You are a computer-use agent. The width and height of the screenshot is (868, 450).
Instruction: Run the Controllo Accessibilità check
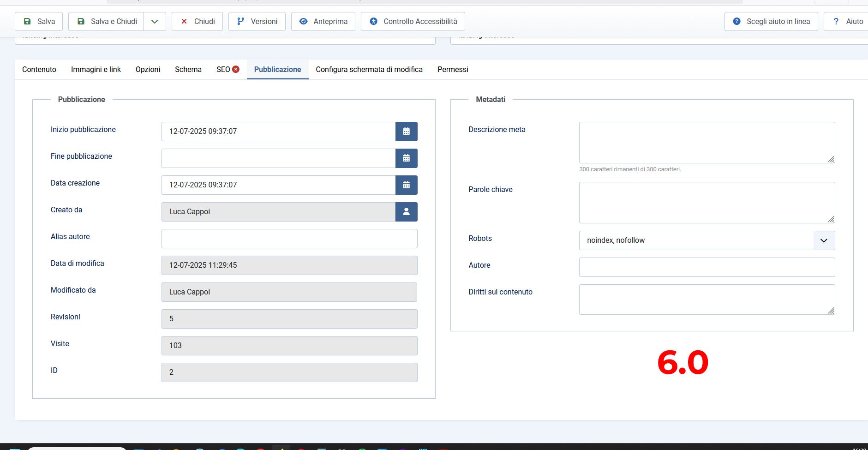pyautogui.click(x=413, y=22)
